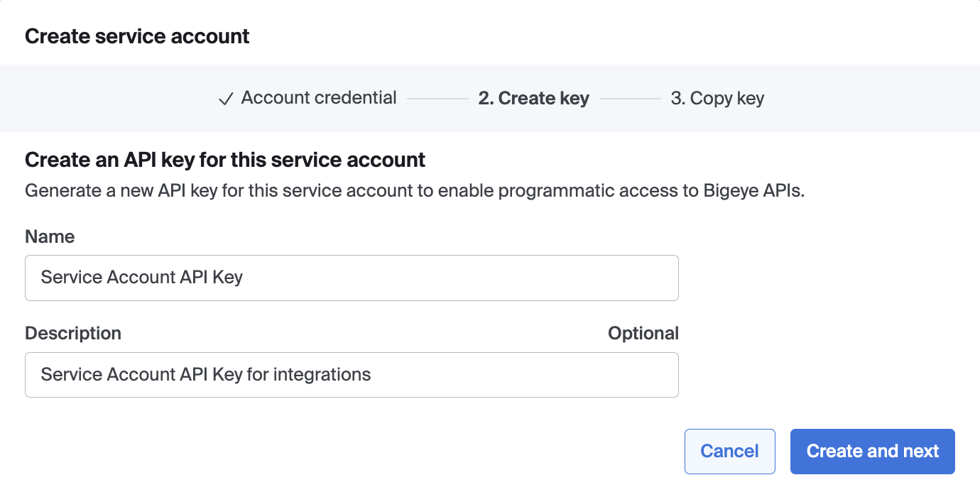Screen dimensions: 980x497
Task: Click the 'Optional' hint text
Action: coord(643,333)
